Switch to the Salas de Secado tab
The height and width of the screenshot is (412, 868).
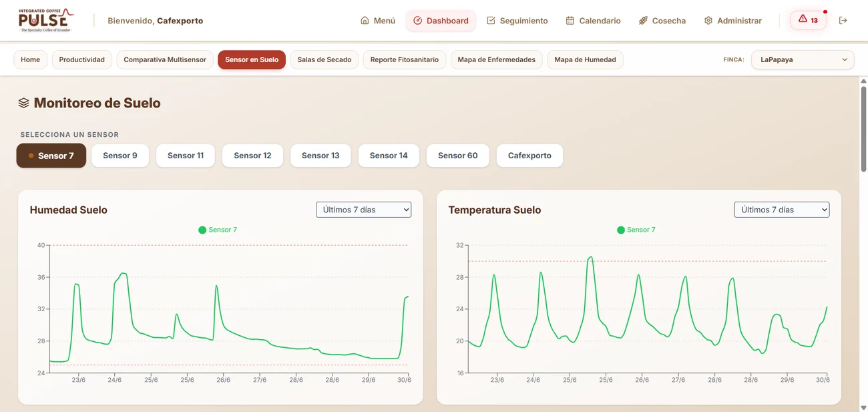324,59
